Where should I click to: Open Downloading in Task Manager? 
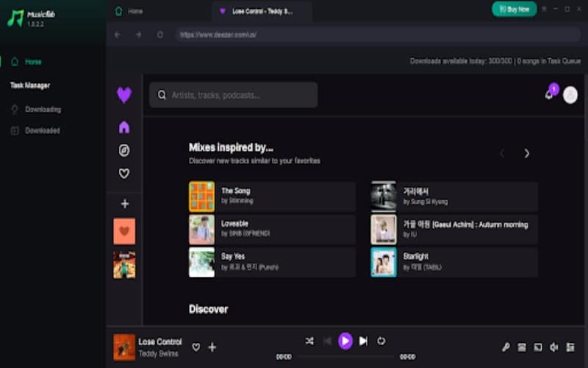click(43, 110)
